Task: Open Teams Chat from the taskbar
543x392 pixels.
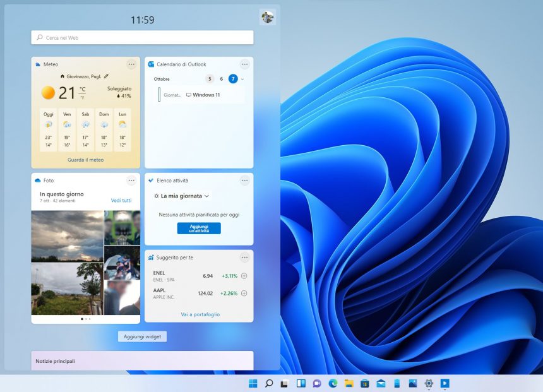Action: [x=317, y=383]
